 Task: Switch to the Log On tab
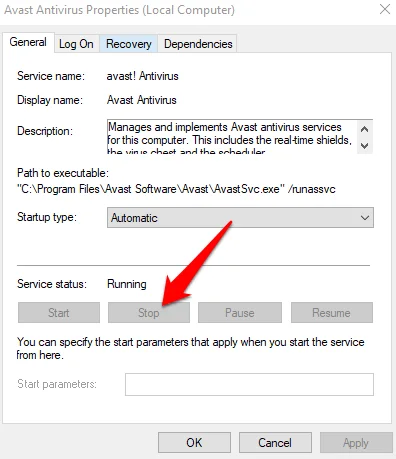(x=76, y=44)
